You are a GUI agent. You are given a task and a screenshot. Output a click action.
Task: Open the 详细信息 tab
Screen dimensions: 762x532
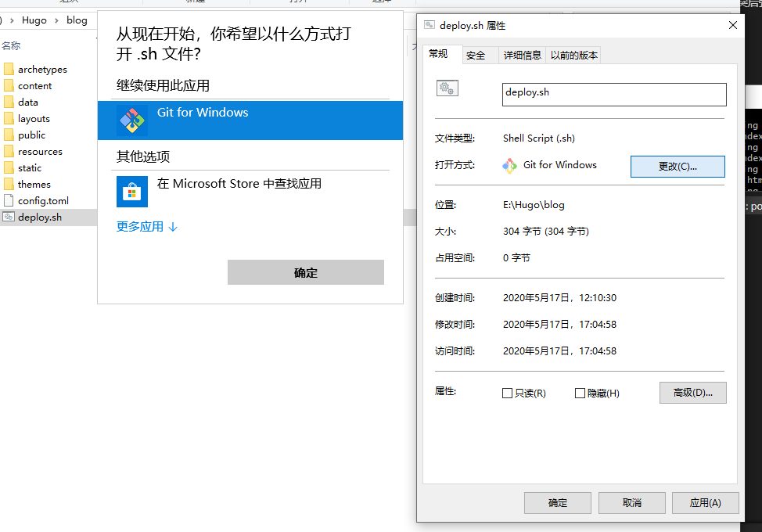click(522, 56)
